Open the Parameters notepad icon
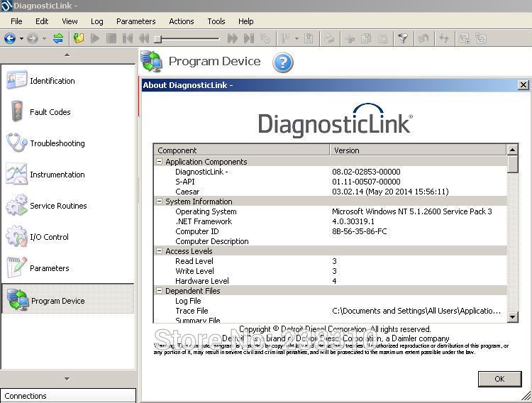532x403 pixels. 17,268
